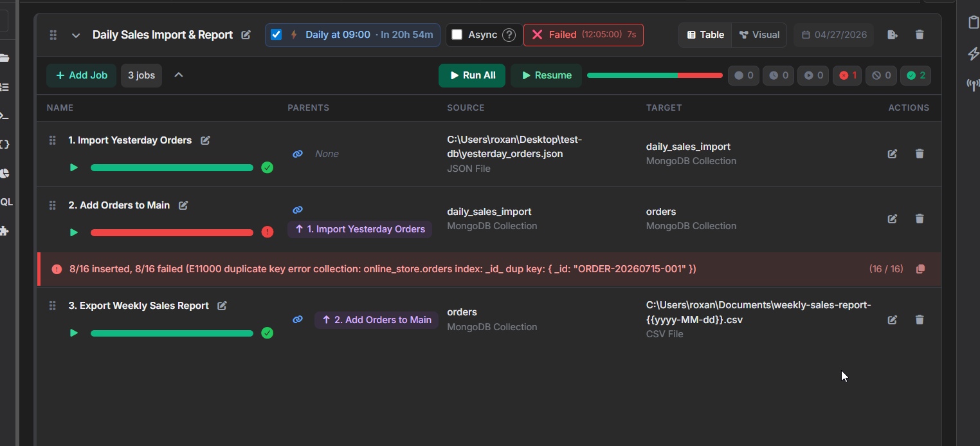Run the Add Orders to Main job

coord(74,232)
